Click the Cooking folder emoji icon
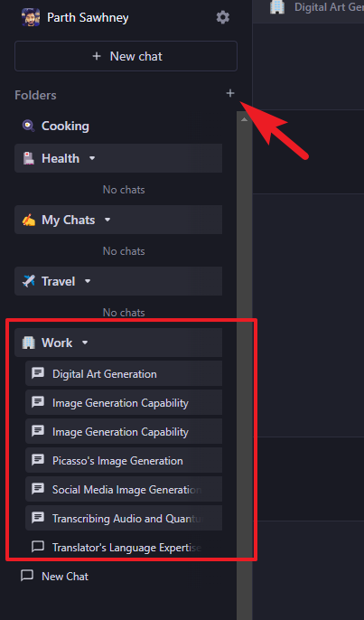364x620 pixels. pos(28,127)
